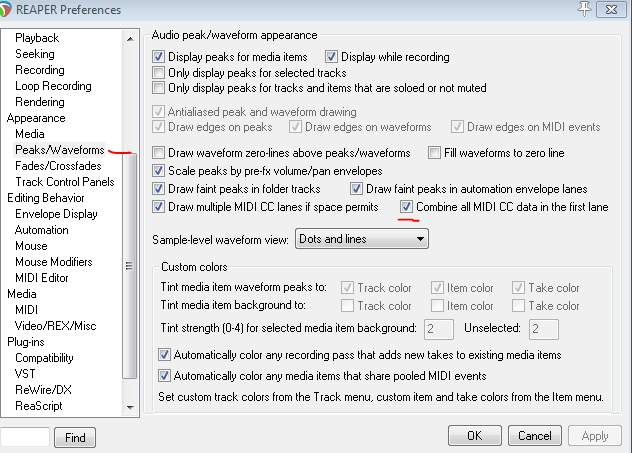
Task: Open the MIDI page under Media
Action: (26, 310)
